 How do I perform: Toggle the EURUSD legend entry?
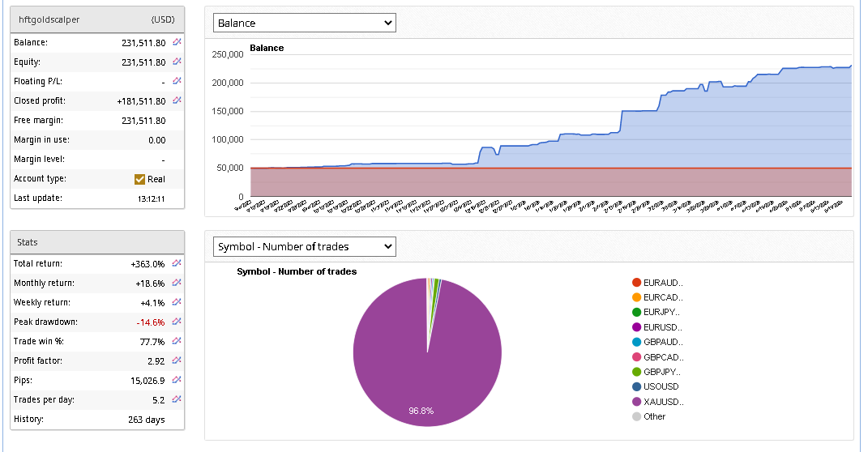[662, 327]
